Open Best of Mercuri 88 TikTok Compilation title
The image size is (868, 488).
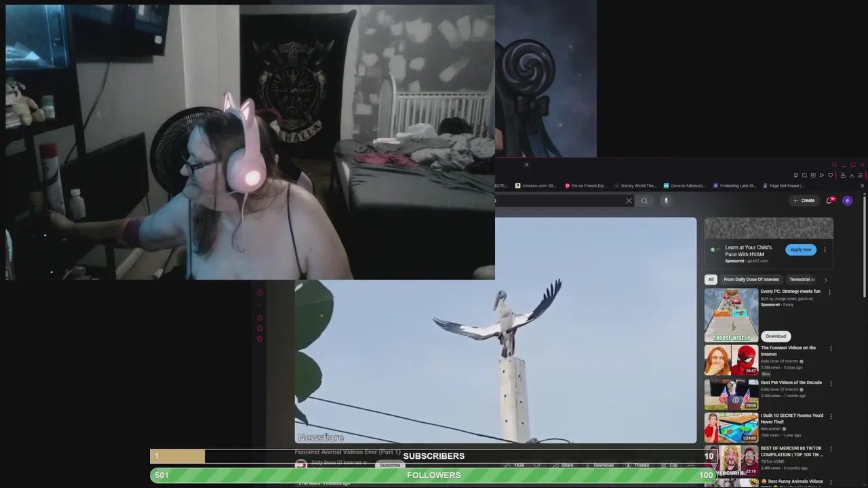tap(791, 451)
